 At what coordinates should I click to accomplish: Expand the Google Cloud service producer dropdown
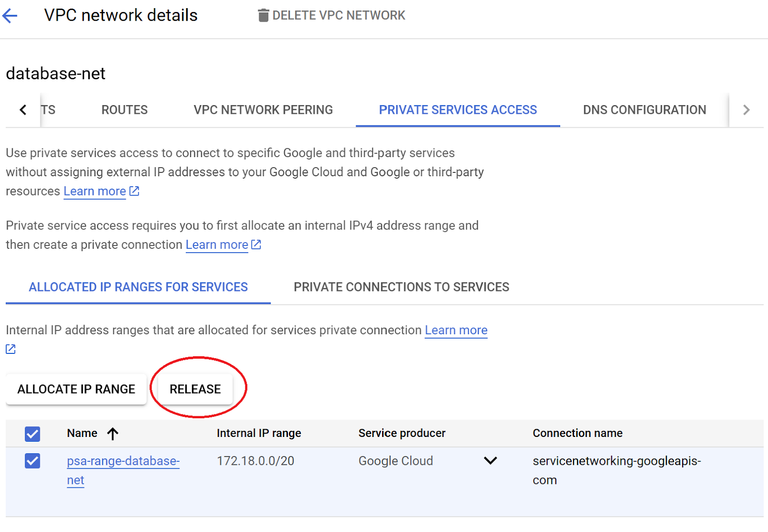490,461
